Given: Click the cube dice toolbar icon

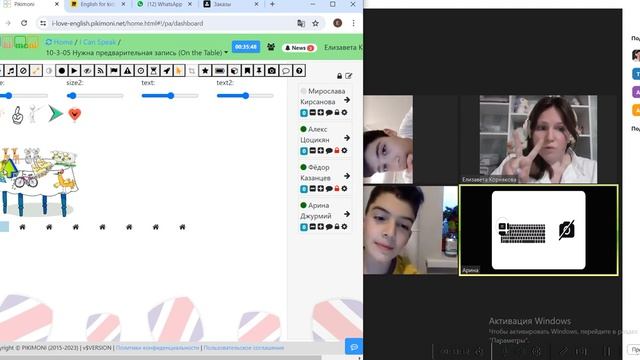Looking at the screenshot, I should [x=234, y=71].
